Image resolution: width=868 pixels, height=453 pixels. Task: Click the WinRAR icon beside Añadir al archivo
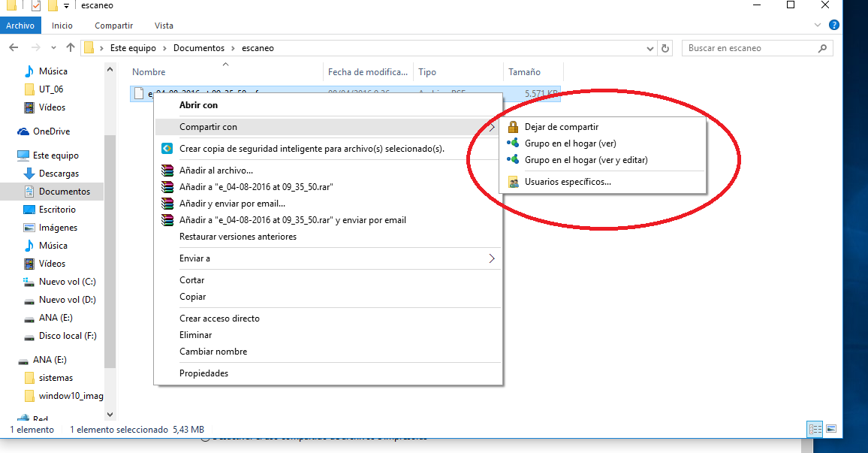tap(167, 171)
